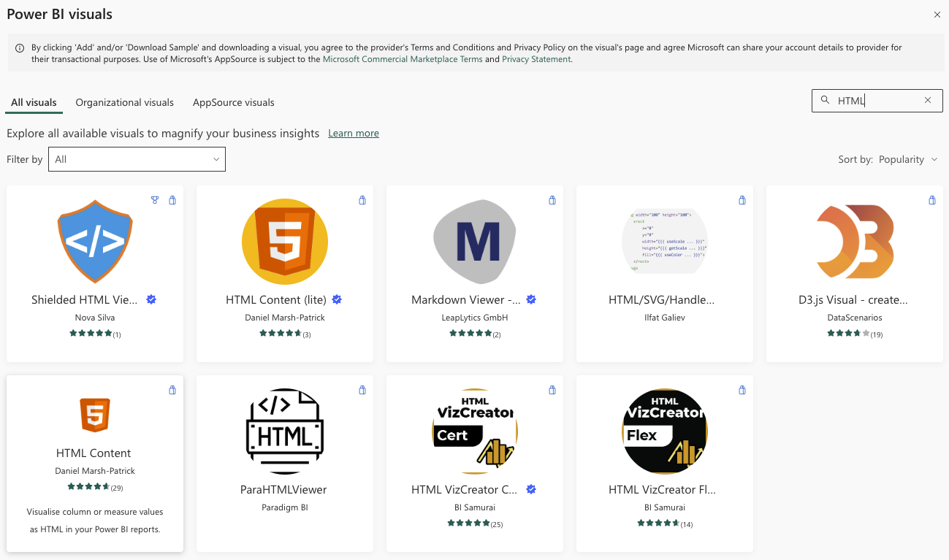Click the certified badge on Shielded HTML Viewer
Viewport: 949px width, 560px height.
coord(151,299)
